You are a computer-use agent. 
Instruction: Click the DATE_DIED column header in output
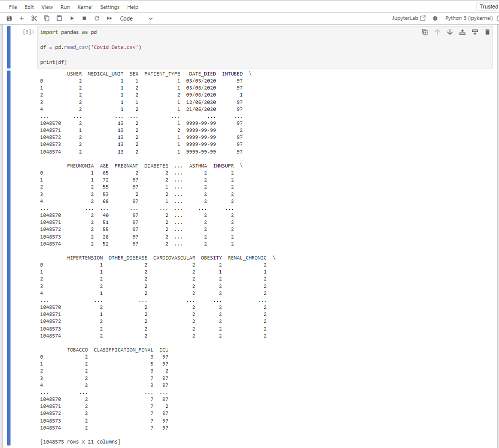(202, 74)
